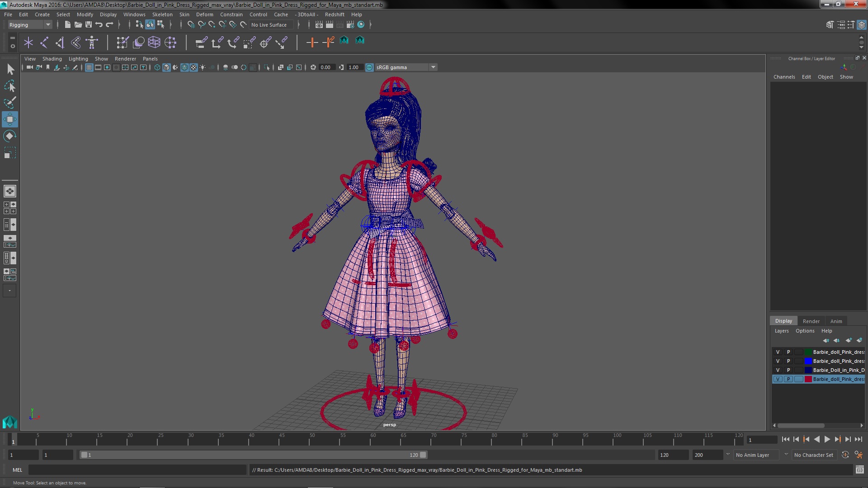Open the Deform menu

(x=204, y=14)
